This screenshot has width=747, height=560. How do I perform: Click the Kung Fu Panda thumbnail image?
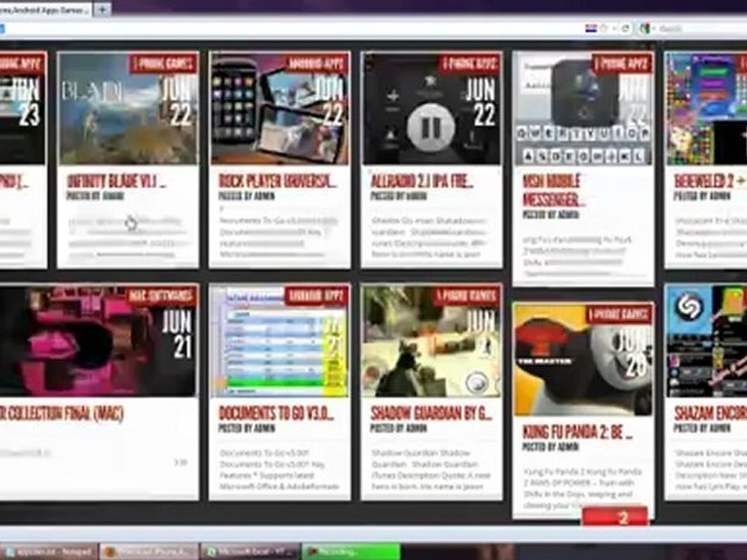[x=583, y=359]
